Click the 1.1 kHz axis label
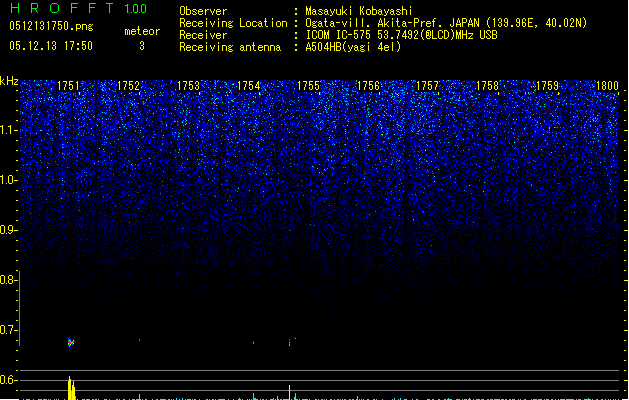The image size is (629, 400). pyautogui.click(x=8, y=130)
